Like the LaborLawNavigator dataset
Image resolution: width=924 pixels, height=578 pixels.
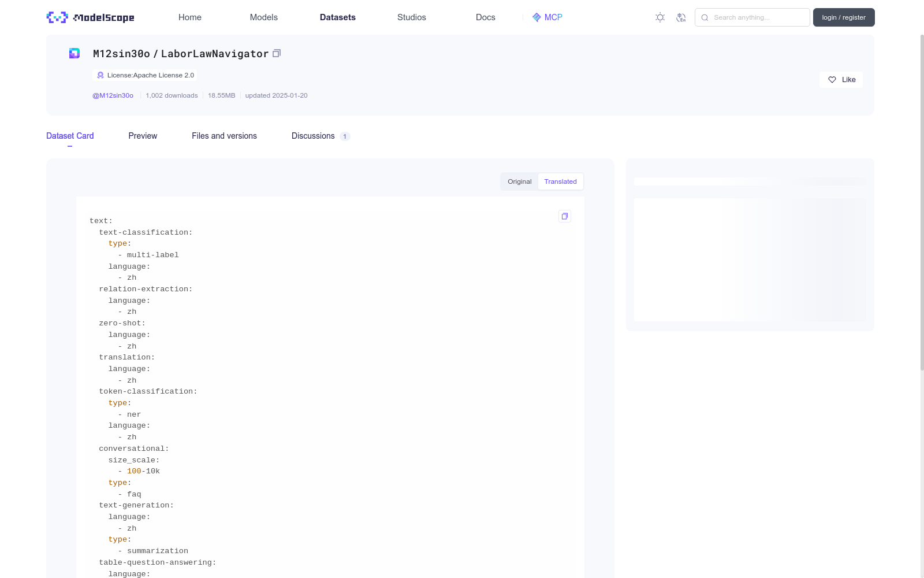(x=841, y=79)
